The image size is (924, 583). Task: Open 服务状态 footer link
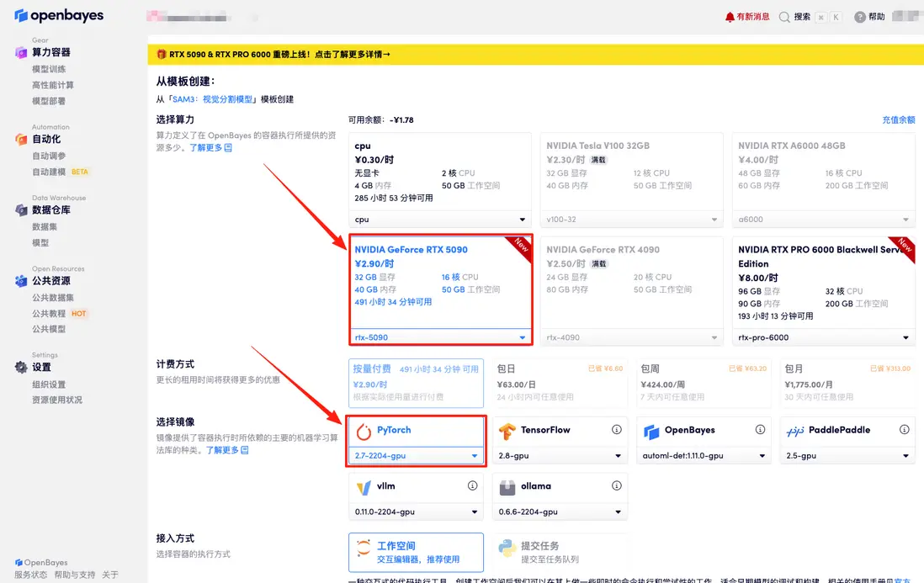(x=30, y=575)
